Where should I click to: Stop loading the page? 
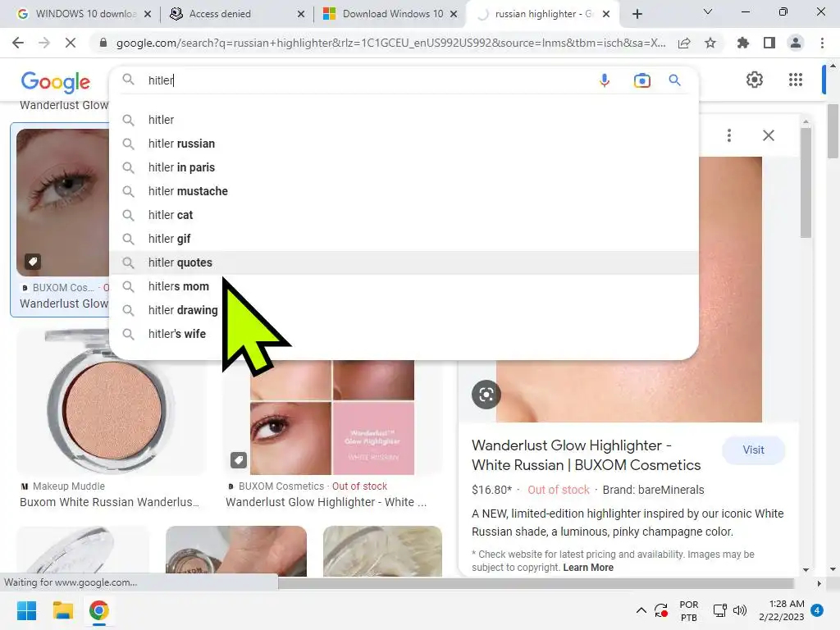[71, 43]
